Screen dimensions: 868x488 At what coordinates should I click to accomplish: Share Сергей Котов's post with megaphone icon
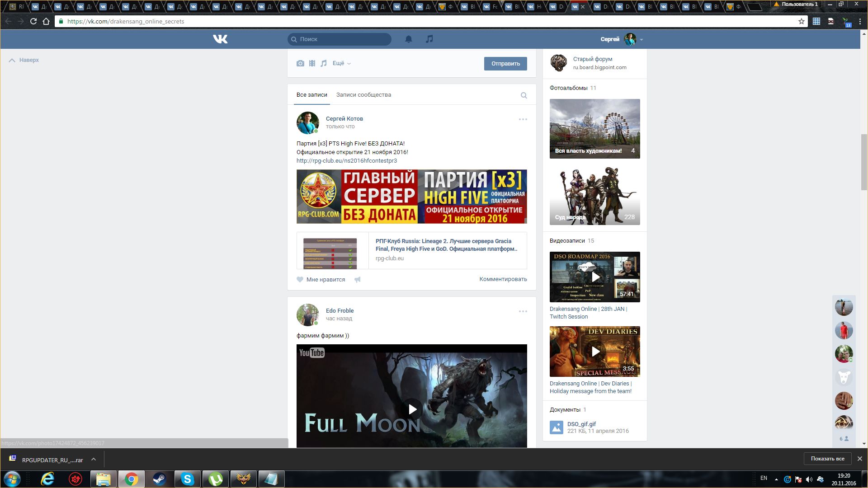358,280
